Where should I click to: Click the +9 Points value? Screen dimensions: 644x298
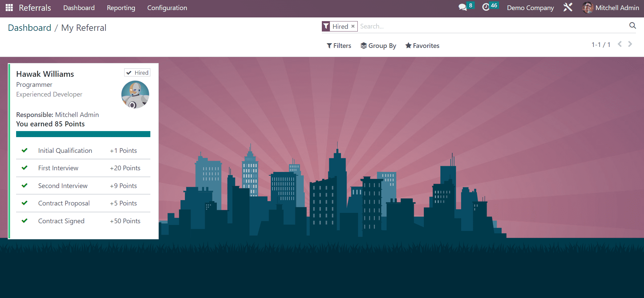pyautogui.click(x=123, y=186)
